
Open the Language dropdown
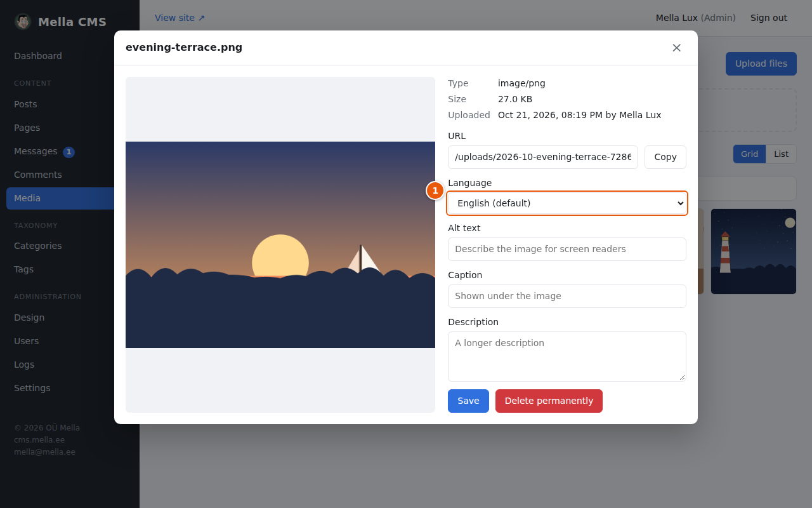pyautogui.click(x=567, y=203)
